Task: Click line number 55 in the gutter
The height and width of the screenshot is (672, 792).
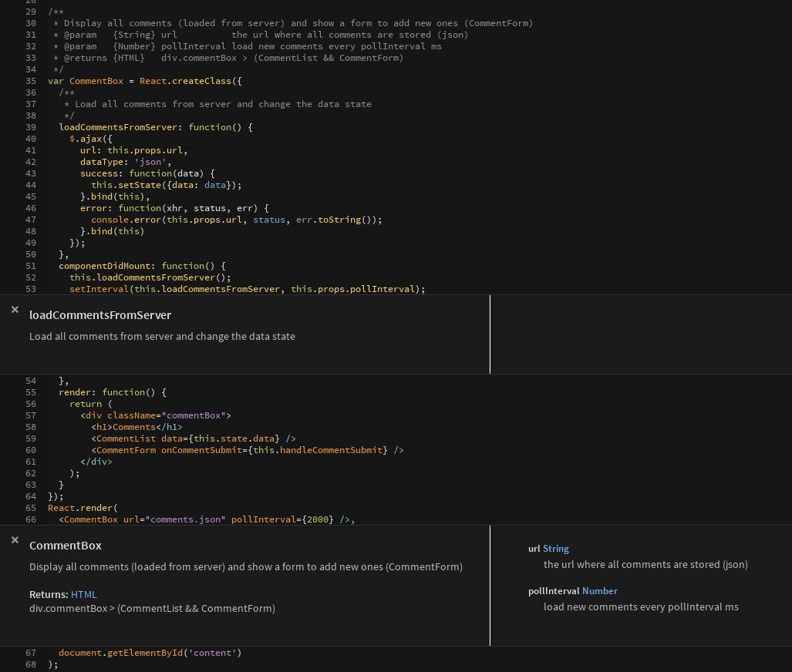Action: point(31,392)
